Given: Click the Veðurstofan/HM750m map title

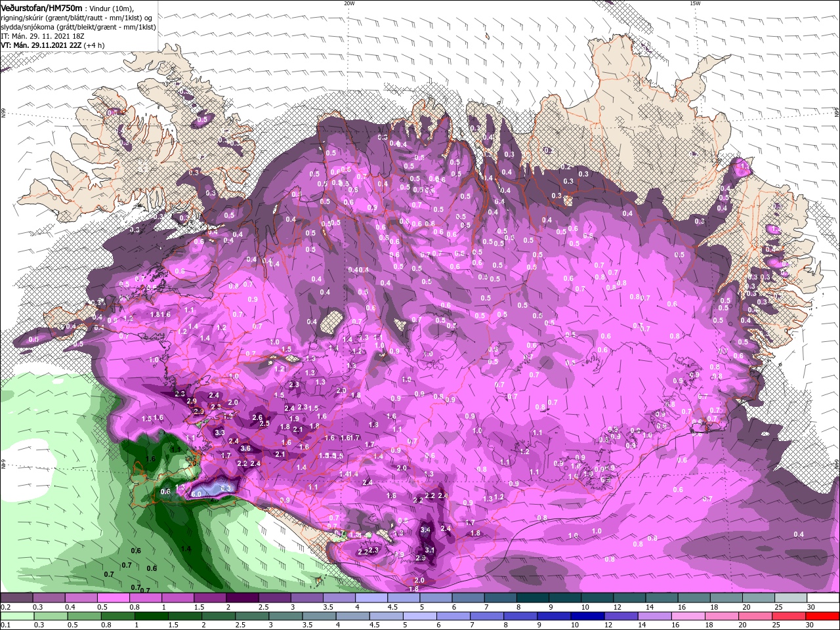Looking at the screenshot, I should click(41, 7).
